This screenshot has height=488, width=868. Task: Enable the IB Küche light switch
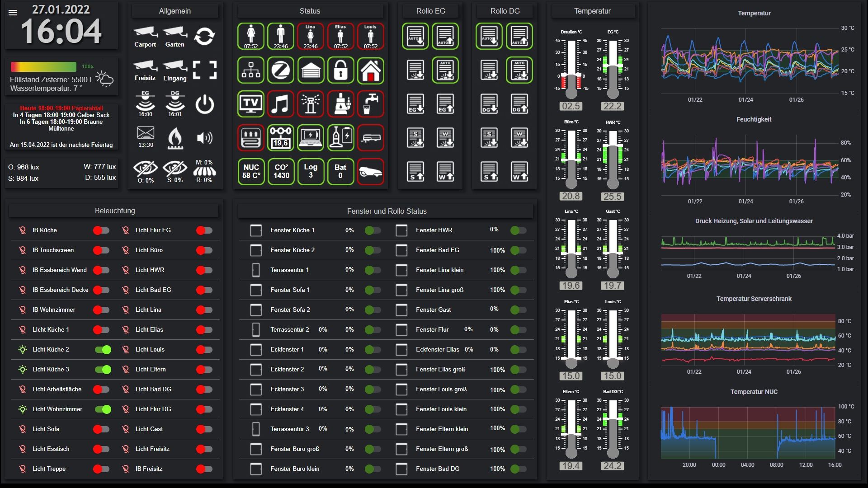[x=101, y=230]
